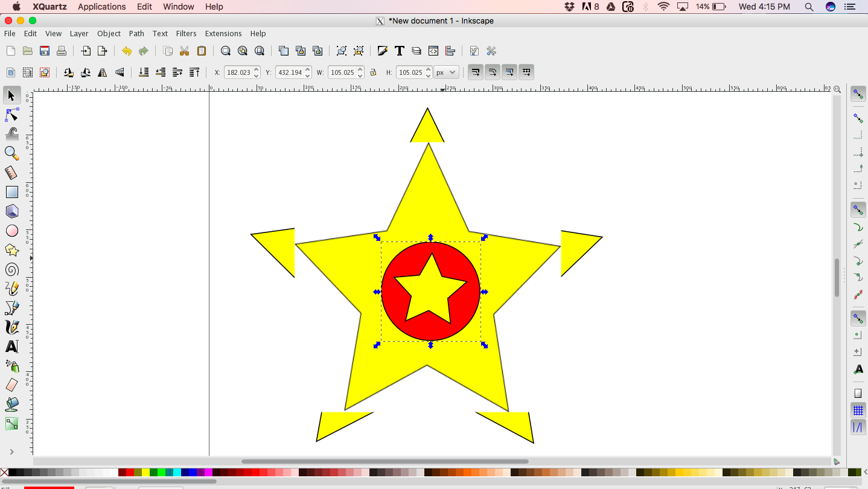Click the Wi-Fi menu bar icon
The height and width of the screenshot is (489, 868).
tap(664, 7)
